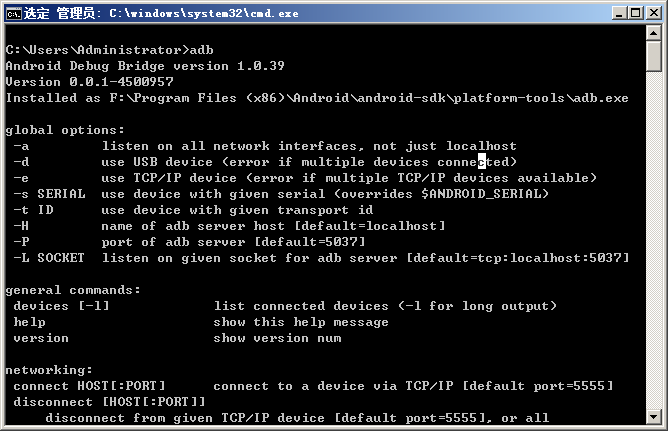Click the '-a' option line

click(x=265, y=147)
